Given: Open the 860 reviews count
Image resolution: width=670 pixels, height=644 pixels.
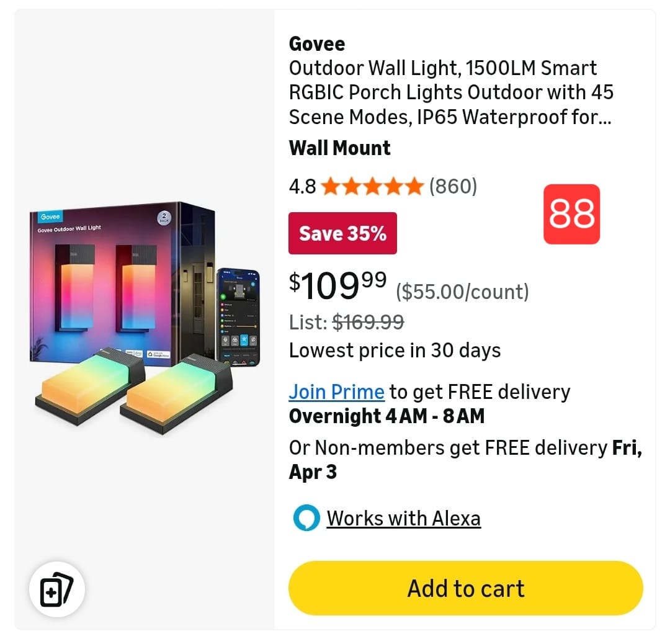Looking at the screenshot, I should coord(453,186).
